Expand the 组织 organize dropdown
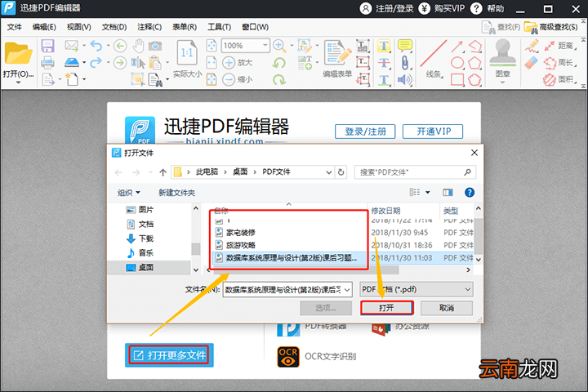Image resolution: width=588 pixels, height=392 pixels. [x=129, y=193]
